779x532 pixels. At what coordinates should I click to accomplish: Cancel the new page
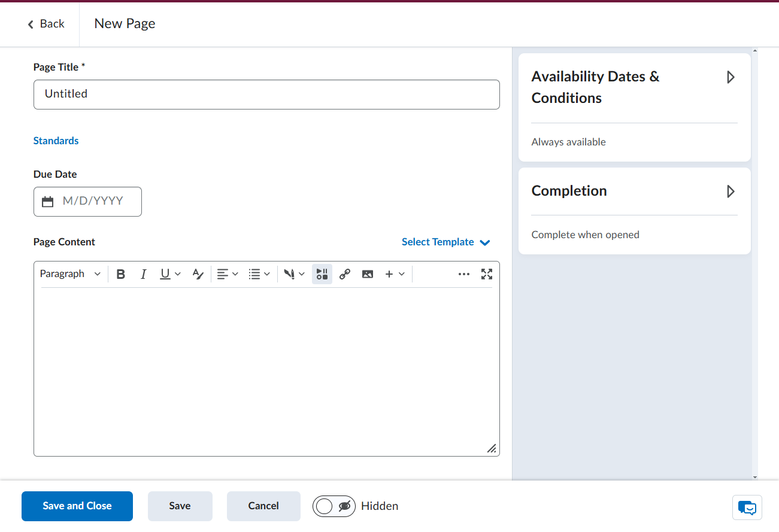[x=263, y=506]
